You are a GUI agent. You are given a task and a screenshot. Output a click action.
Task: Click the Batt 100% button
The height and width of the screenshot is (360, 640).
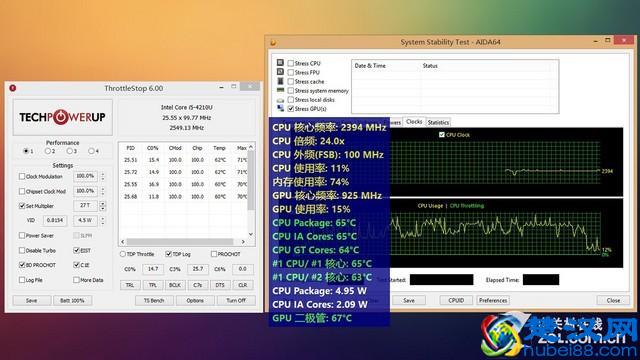72,300
